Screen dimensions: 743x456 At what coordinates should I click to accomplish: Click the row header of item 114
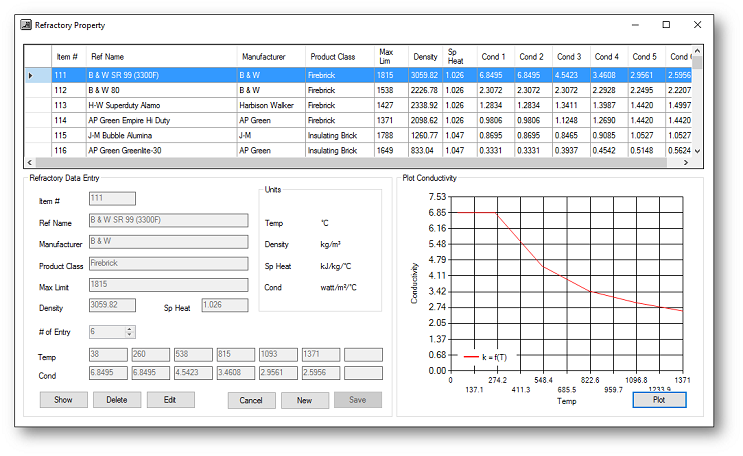(x=38, y=120)
